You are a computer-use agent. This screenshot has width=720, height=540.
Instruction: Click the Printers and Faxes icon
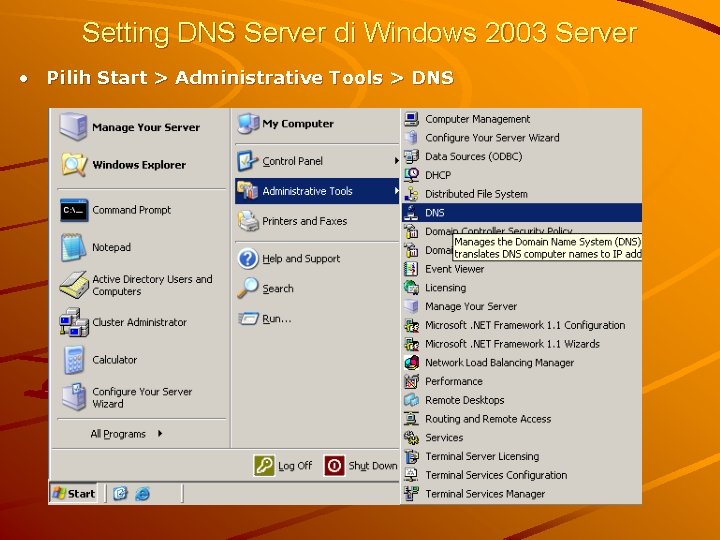click(x=248, y=221)
